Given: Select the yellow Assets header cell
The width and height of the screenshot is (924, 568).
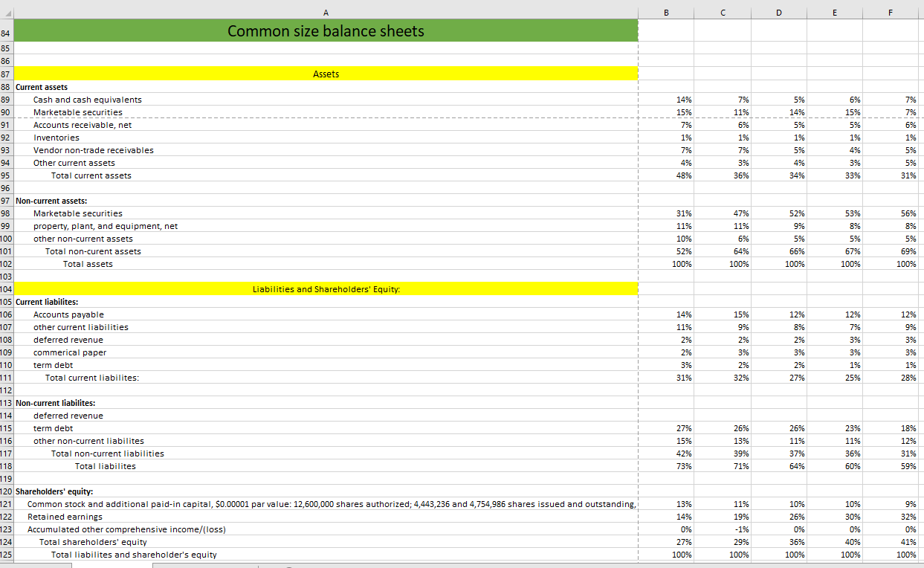Looking at the screenshot, I should coord(326,74).
